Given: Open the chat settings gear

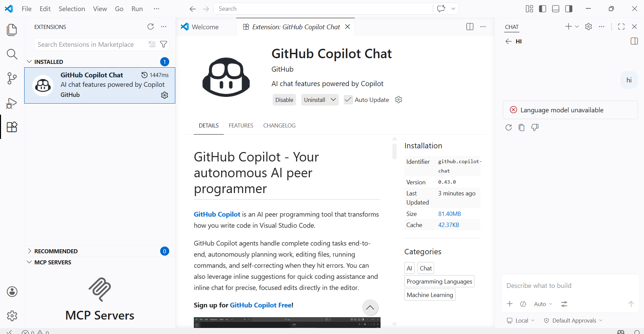Looking at the screenshot, I should coord(588,27).
